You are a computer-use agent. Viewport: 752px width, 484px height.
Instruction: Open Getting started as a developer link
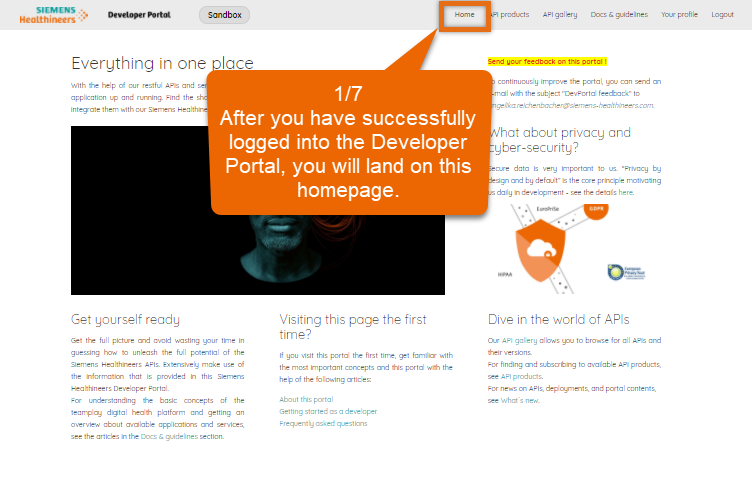point(328,411)
